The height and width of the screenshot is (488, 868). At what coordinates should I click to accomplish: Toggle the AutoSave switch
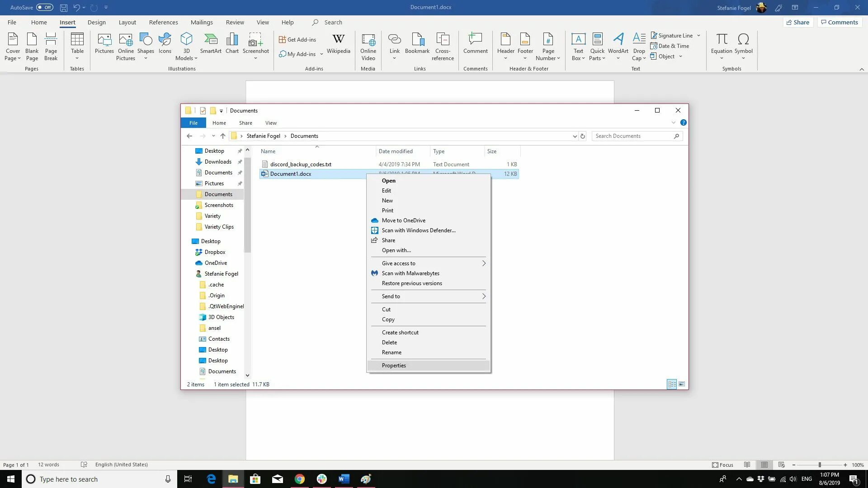[x=45, y=7]
